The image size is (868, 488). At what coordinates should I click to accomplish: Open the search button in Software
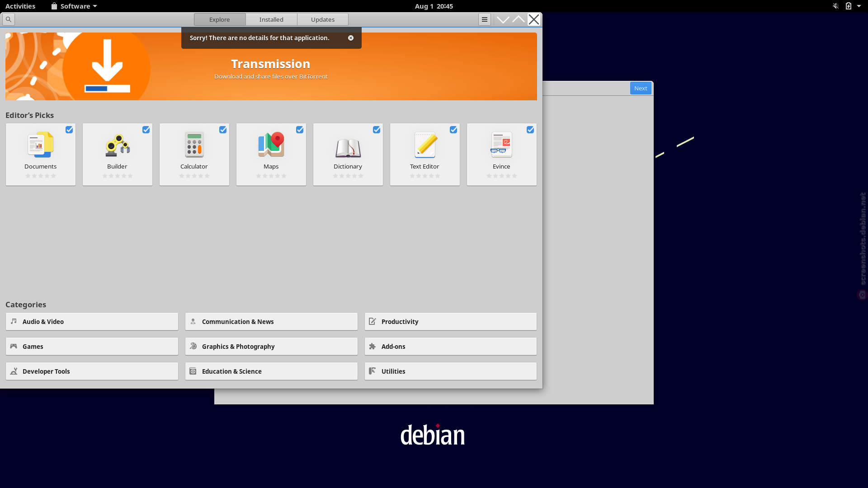(x=9, y=19)
